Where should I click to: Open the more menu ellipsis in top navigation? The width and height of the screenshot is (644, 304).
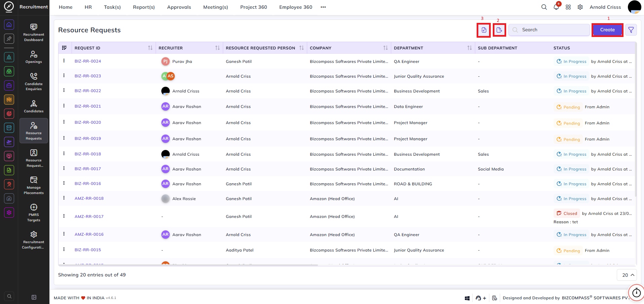pos(323,7)
